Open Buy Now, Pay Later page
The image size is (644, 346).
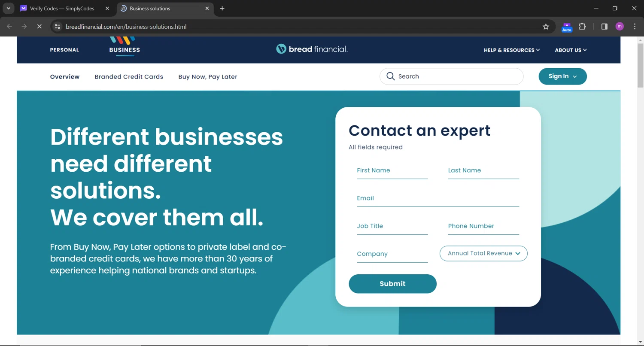[x=208, y=77]
